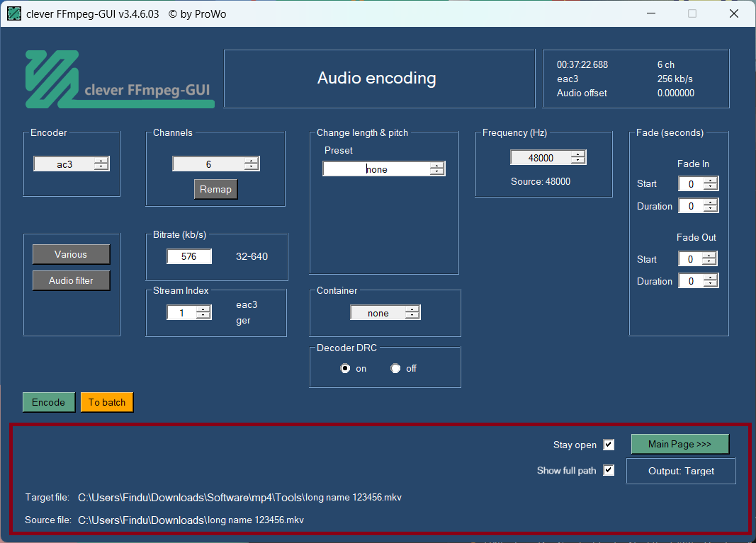Click the clever FFmpeg-GUI logo image
Screen dimensions: 756x543
tap(120, 79)
